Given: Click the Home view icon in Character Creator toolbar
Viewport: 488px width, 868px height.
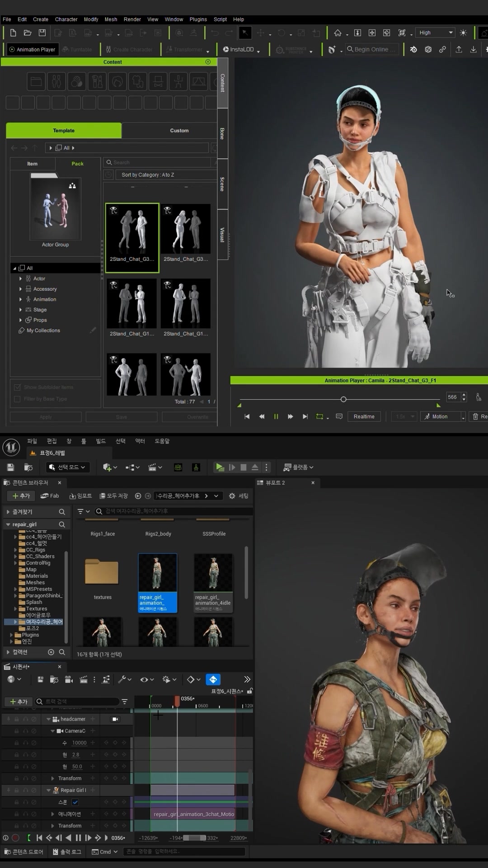Looking at the screenshot, I should 338,33.
